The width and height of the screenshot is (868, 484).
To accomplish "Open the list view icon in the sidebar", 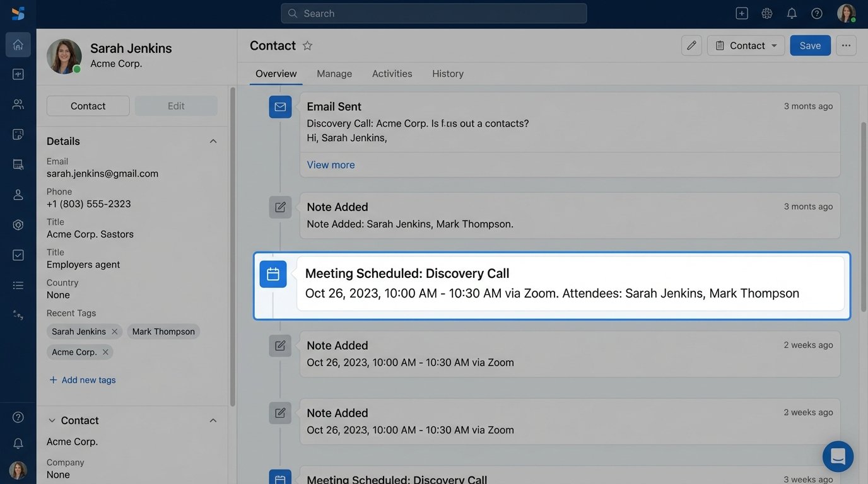I will point(18,285).
